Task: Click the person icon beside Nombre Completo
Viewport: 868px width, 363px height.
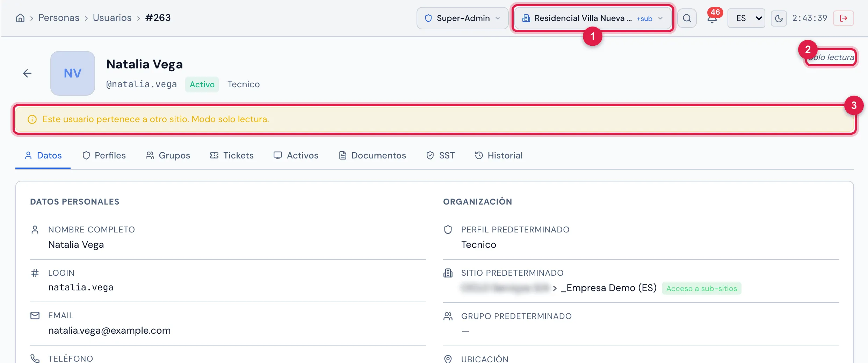Action: (35, 230)
